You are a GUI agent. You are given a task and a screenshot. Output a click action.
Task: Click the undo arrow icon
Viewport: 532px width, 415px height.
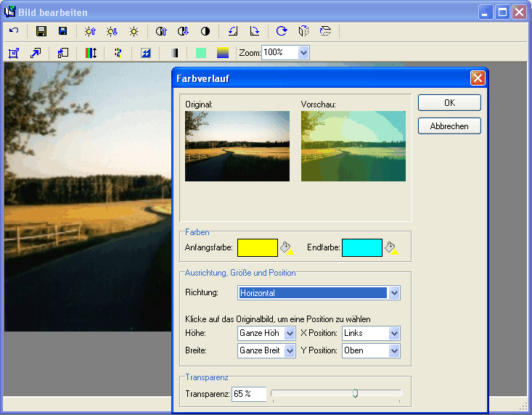[x=14, y=31]
